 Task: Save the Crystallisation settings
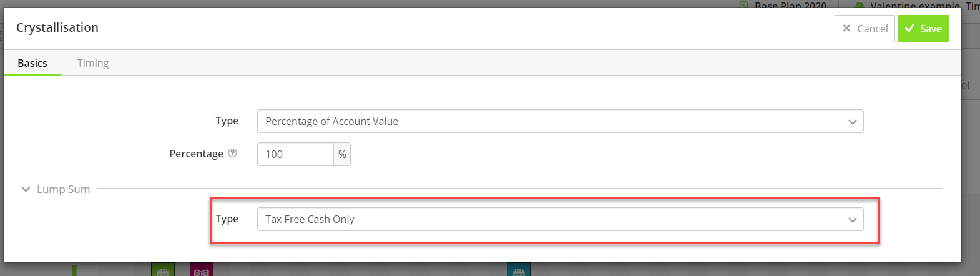923,29
